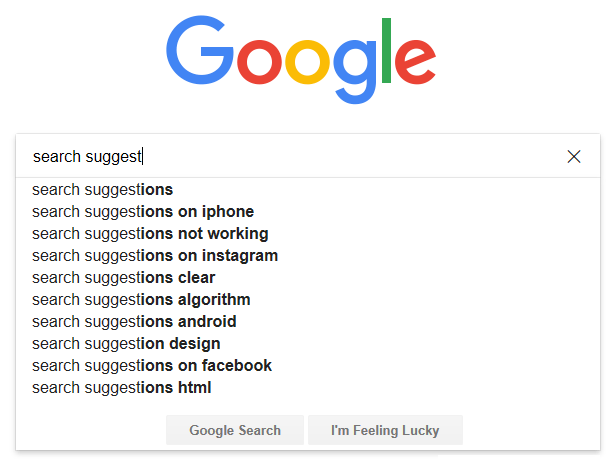Click the red letter e in the logo

(x=415, y=62)
